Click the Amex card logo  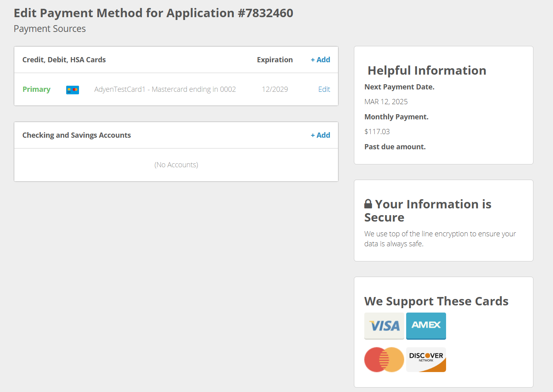(426, 326)
